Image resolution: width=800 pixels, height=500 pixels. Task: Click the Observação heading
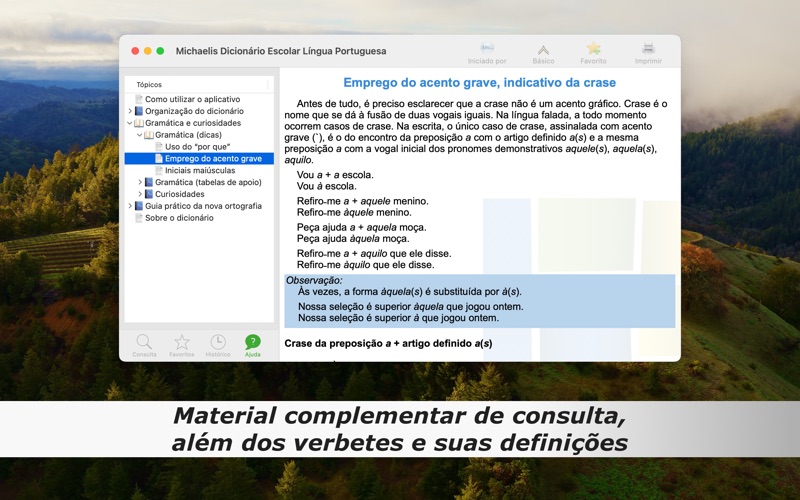coord(314,281)
